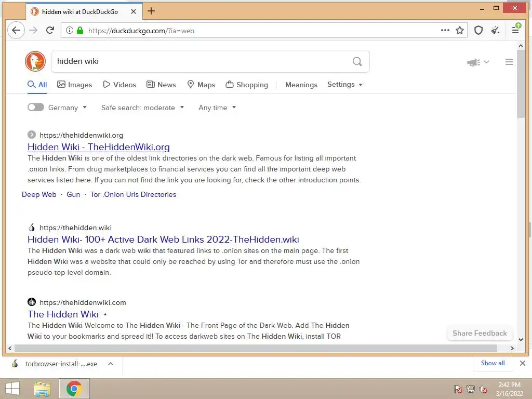Click the Share Feedback button
Screen dimensions: 532x399
pos(480,333)
